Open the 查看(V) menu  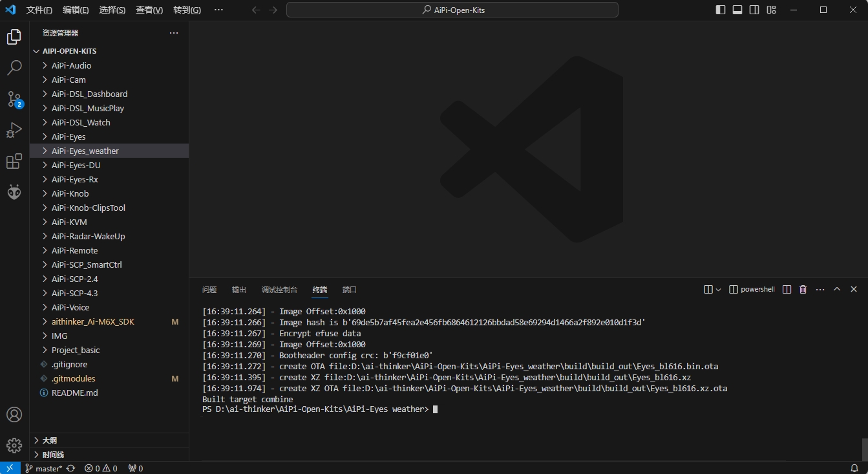pos(149,10)
